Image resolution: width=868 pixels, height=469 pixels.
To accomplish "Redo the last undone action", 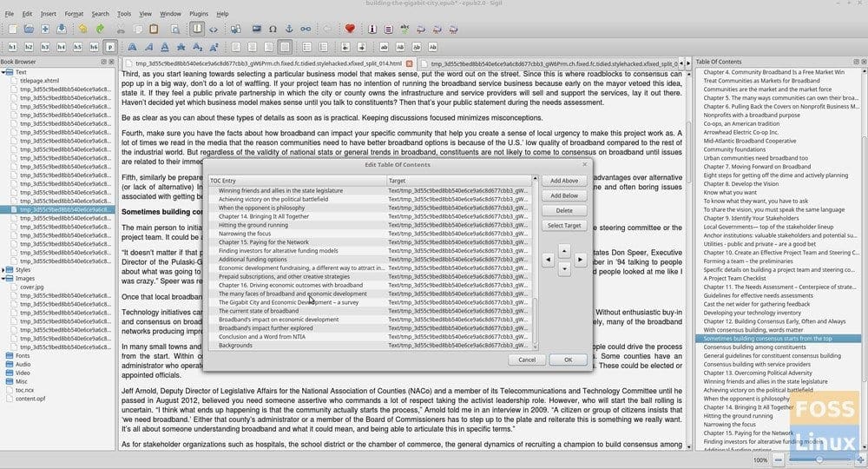I will 100,29.
